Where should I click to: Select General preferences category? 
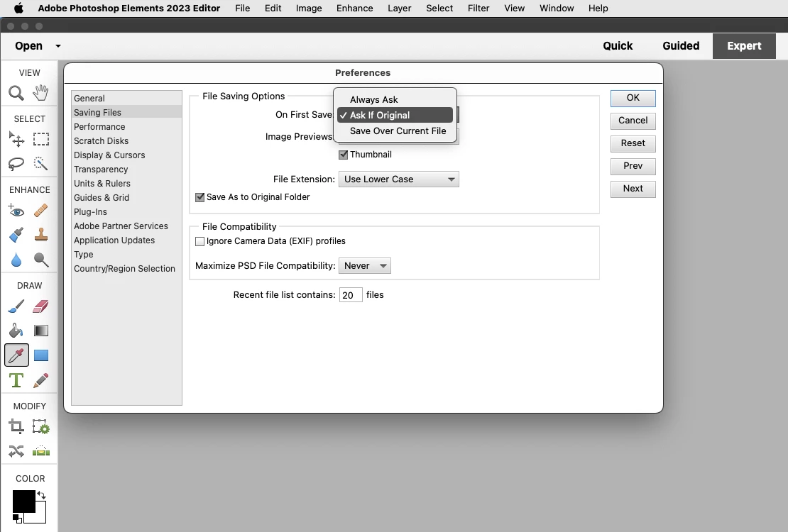[126, 99]
